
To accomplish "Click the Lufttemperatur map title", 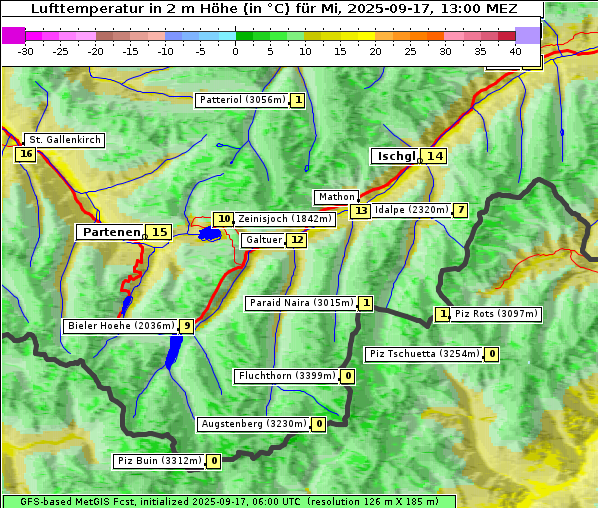I will [x=274, y=8].
